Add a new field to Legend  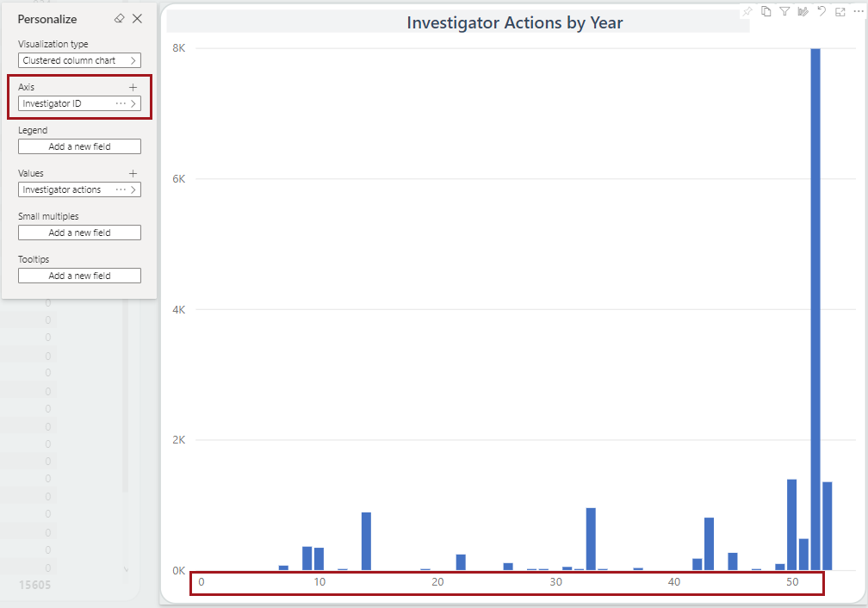pos(79,146)
